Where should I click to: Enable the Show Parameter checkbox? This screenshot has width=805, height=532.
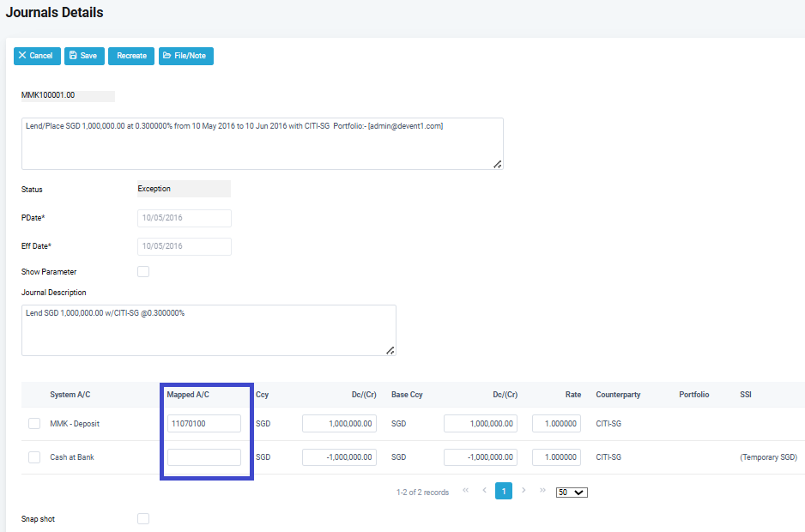tap(143, 272)
